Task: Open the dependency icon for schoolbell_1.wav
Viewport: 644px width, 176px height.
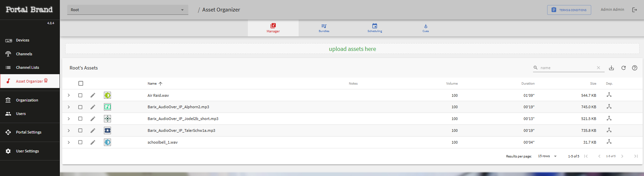Action: [x=609, y=142]
